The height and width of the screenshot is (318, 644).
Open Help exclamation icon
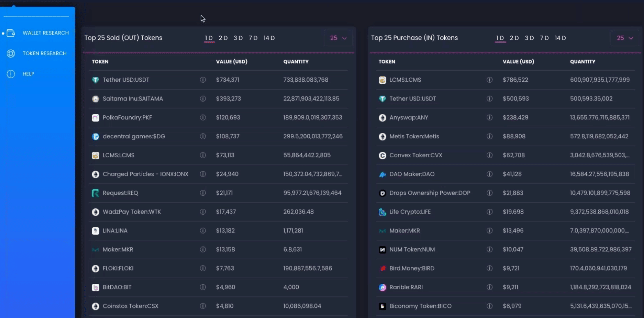(11, 74)
